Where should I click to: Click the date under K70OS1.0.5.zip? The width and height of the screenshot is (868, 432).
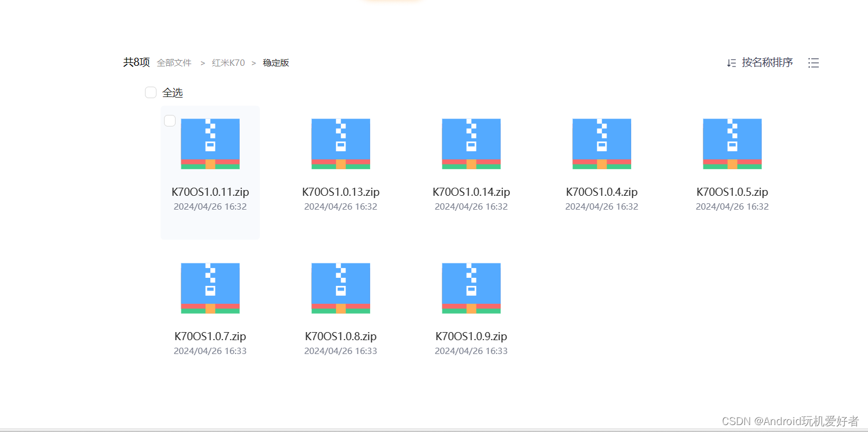click(732, 207)
